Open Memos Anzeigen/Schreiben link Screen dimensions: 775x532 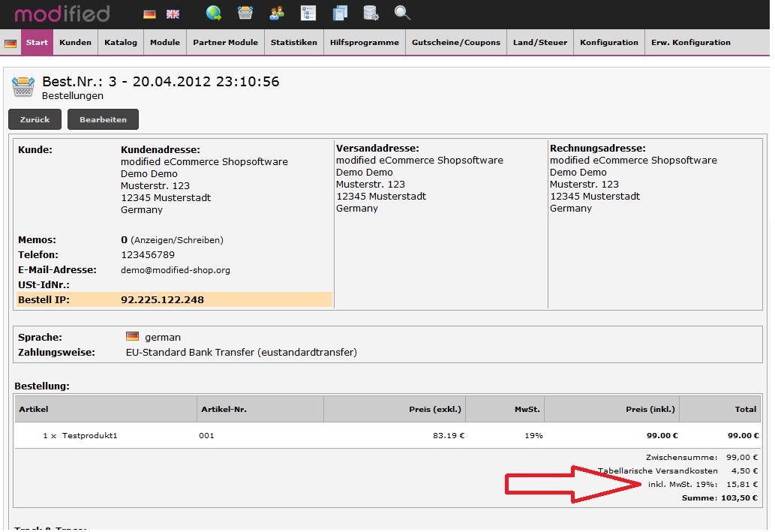tap(177, 241)
